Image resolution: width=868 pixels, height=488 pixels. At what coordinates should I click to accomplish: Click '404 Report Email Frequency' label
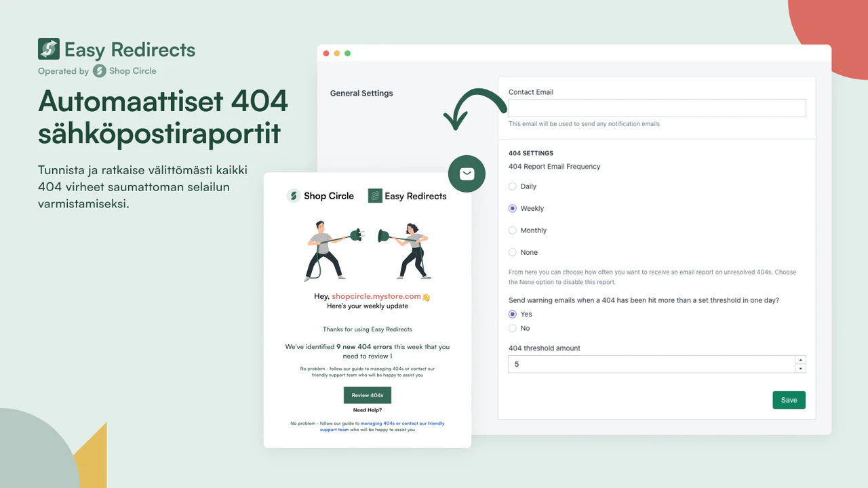click(x=555, y=167)
